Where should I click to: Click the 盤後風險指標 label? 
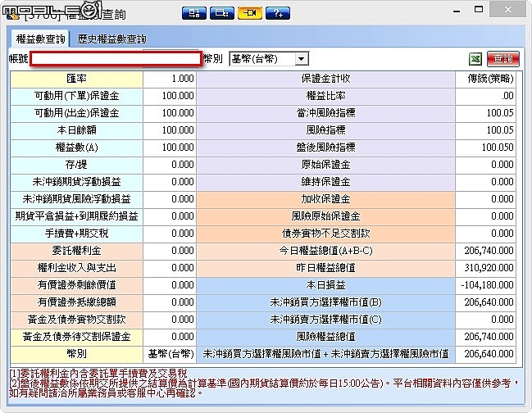(x=325, y=147)
